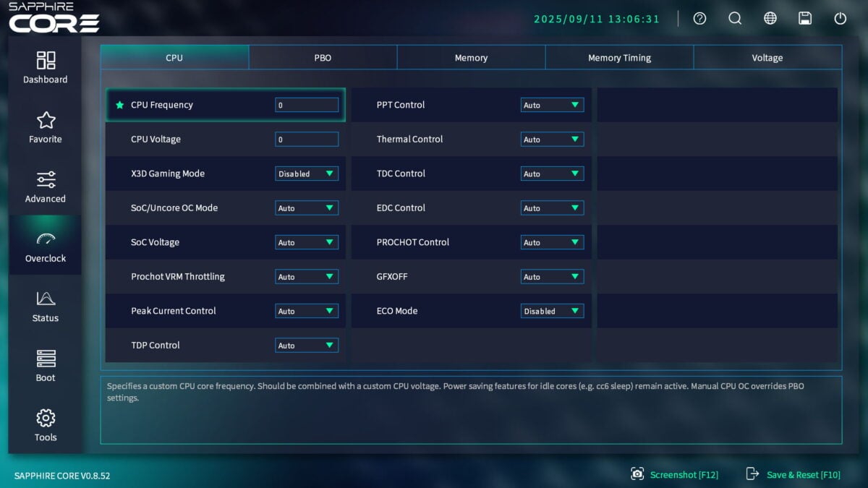Click the save floppy disk icon
This screenshot has width=868, height=488.
(805, 19)
